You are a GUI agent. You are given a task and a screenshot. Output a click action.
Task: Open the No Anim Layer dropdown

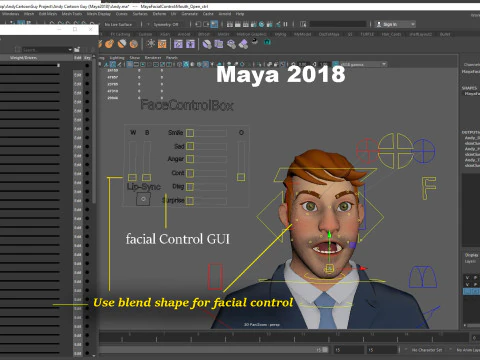[x=468, y=350]
